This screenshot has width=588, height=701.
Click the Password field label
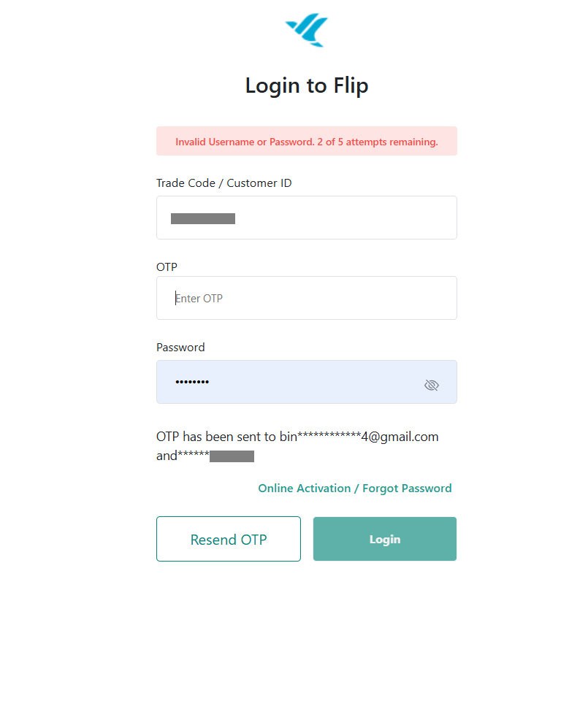[180, 348]
